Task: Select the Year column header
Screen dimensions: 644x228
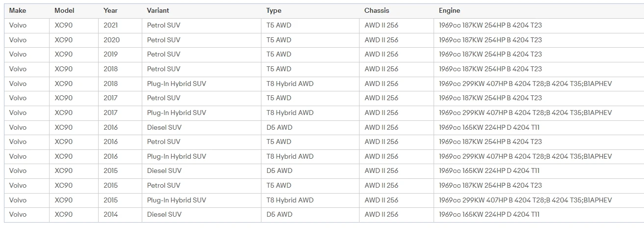Action: (x=110, y=11)
